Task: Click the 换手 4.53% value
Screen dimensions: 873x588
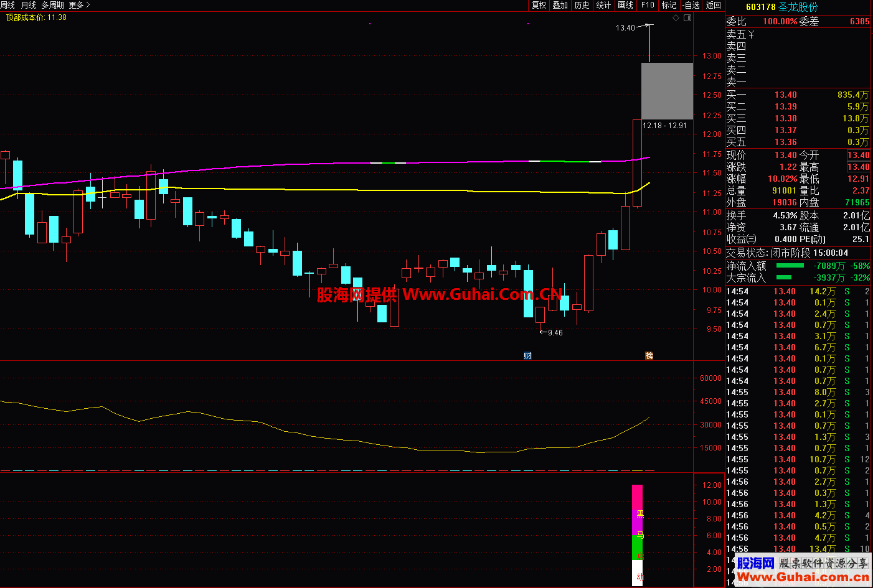Action: point(785,216)
